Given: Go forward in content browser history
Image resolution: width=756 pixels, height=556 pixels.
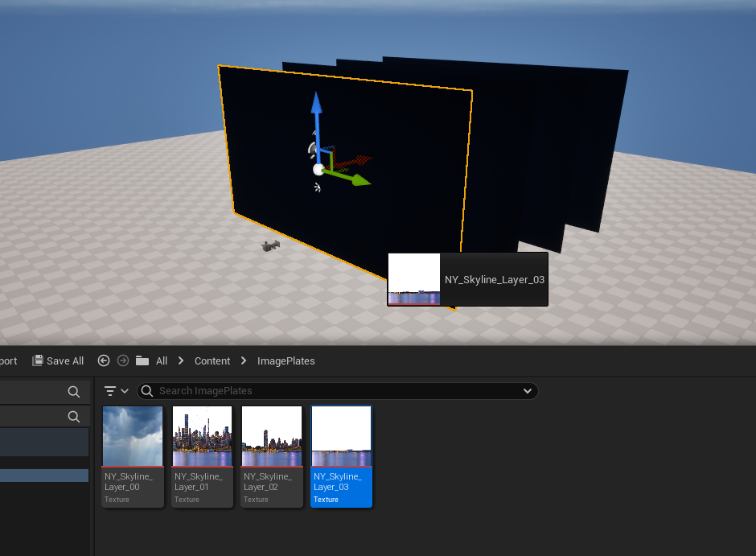Looking at the screenshot, I should (123, 360).
